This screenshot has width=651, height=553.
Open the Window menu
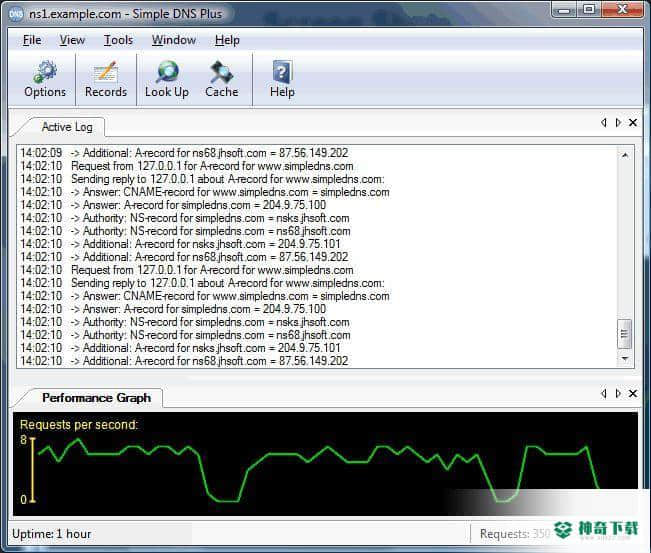[174, 40]
